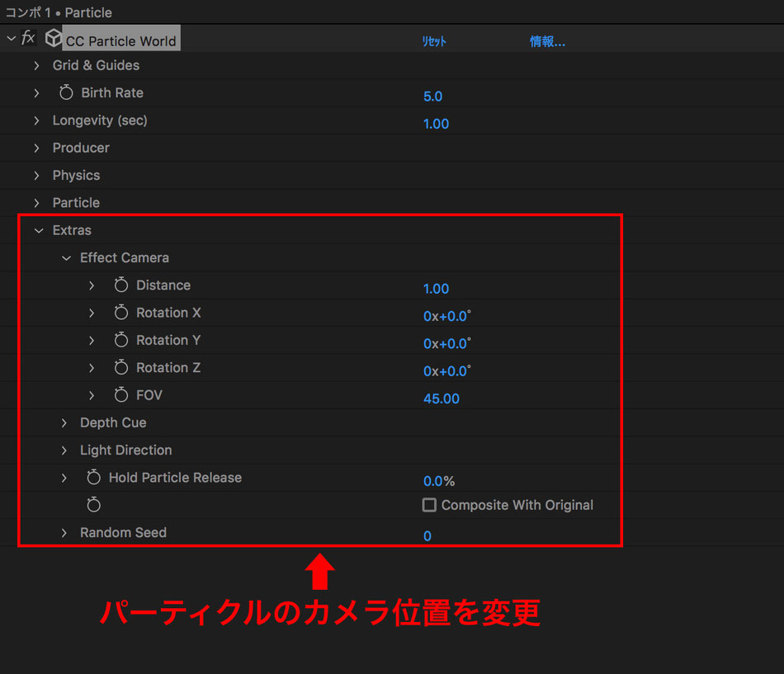
Task: Expand the Hold Particle Release property
Action: pos(64,478)
